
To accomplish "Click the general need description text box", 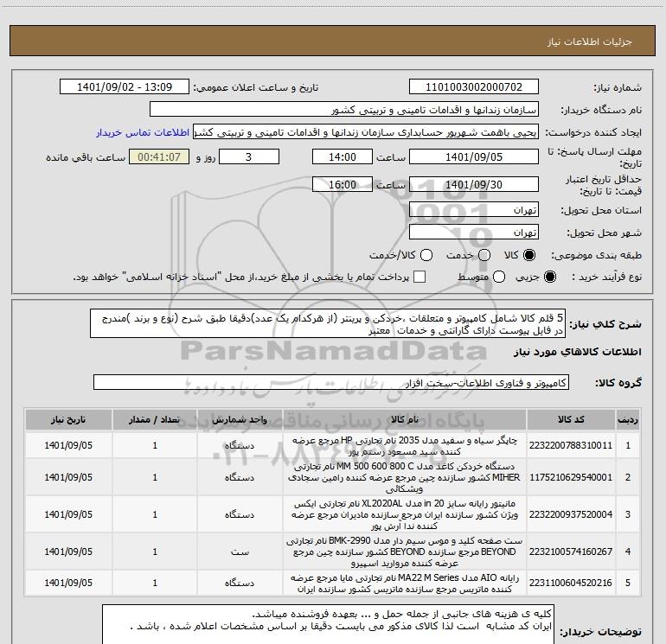I will click(x=328, y=323).
